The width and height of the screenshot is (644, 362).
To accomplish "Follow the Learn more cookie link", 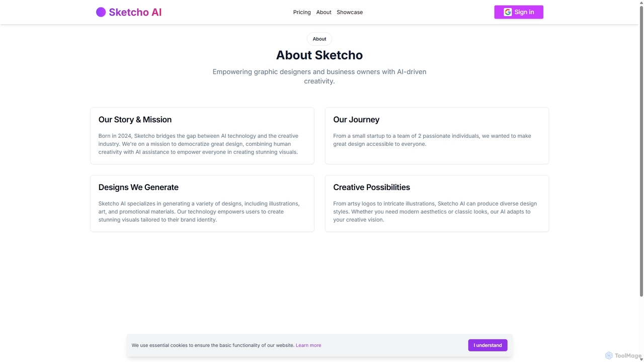I will pyautogui.click(x=308, y=345).
